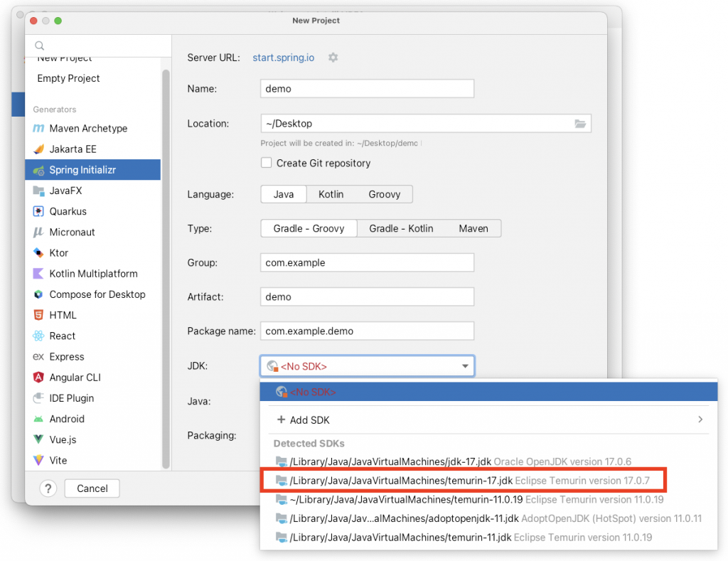This screenshot has height=561, width=728.
Task: Open help with question mark button
Action: (48, 488)
